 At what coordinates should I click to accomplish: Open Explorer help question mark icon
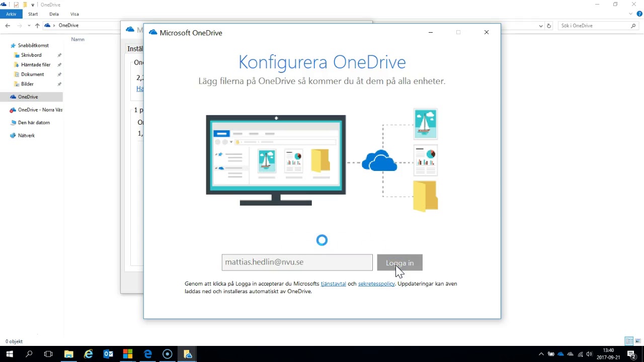(x=639, y=14)
